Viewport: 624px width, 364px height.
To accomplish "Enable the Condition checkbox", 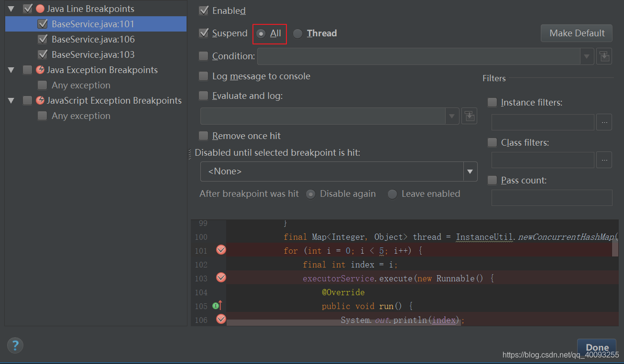I will 204,56.
